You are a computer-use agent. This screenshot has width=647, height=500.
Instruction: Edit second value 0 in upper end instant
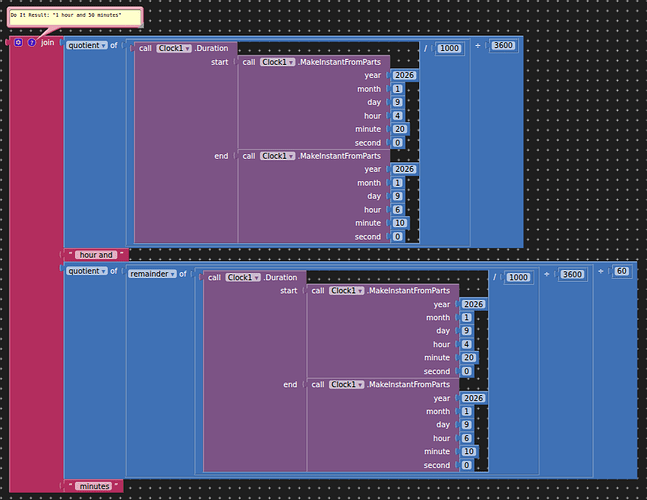click(397, 236)
